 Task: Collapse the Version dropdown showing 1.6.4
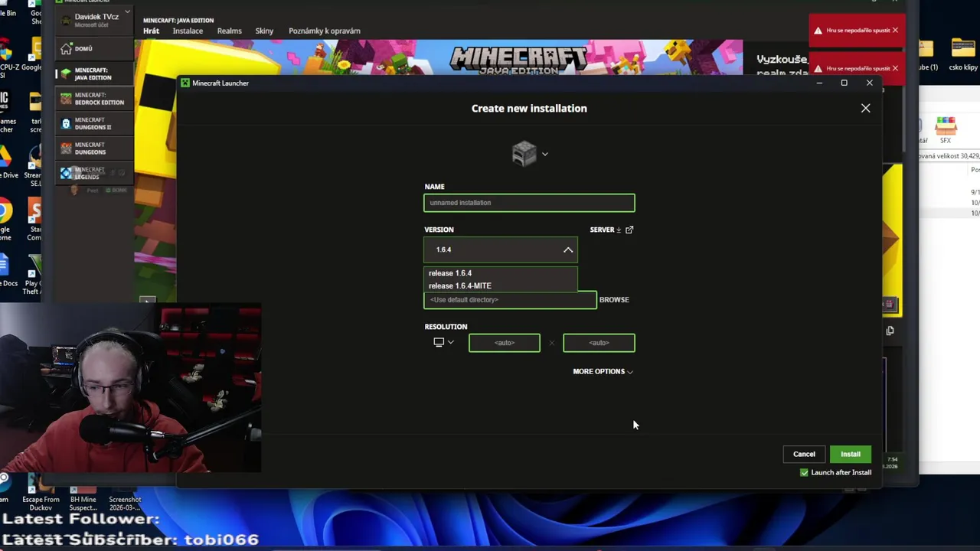click(501, 249)
